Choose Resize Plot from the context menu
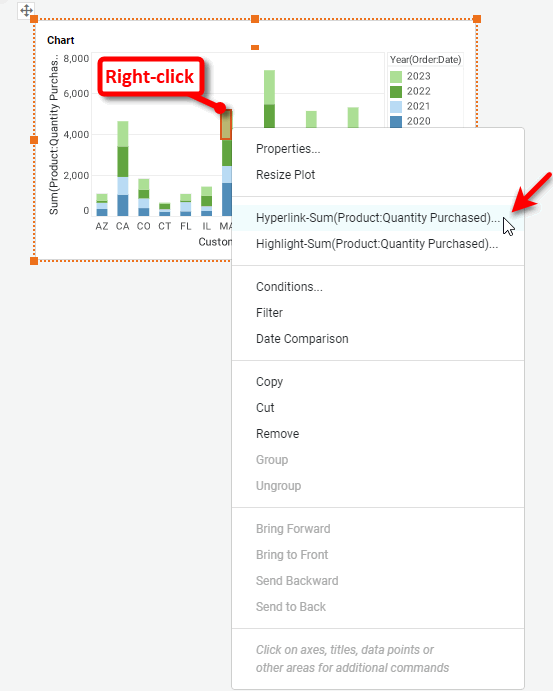 [286, 175]
